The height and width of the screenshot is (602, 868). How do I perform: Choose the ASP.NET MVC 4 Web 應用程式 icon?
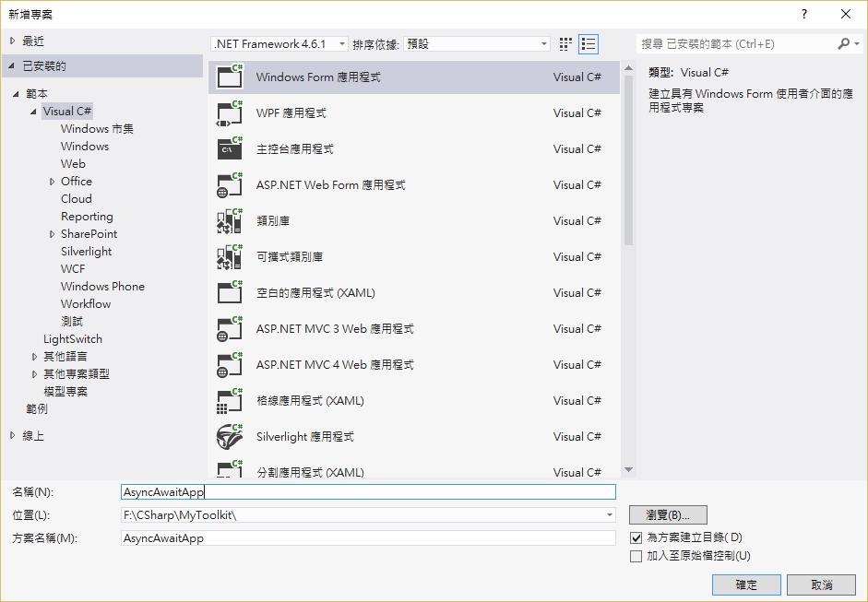coord(230,365)
